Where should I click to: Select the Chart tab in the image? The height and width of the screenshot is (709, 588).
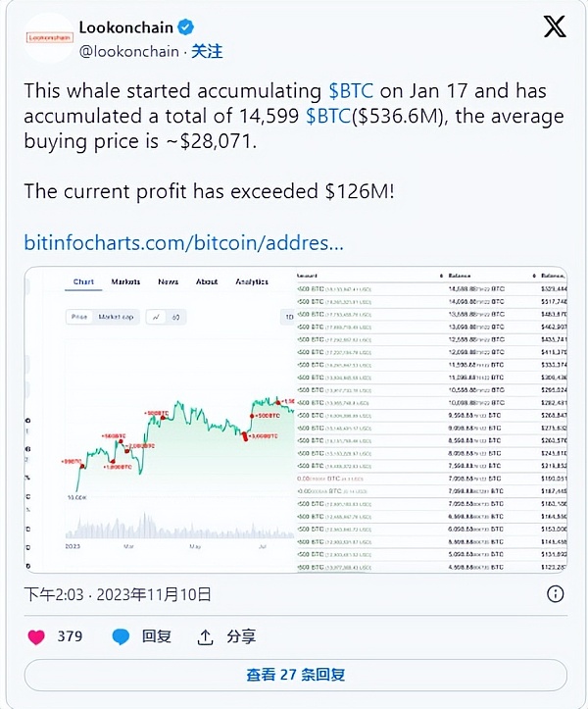(x=84, y=282)
